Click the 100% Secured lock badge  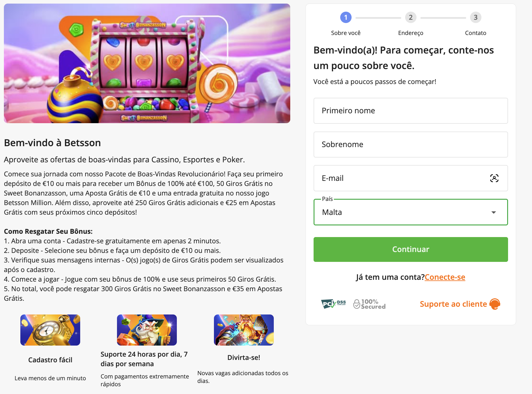370,304
